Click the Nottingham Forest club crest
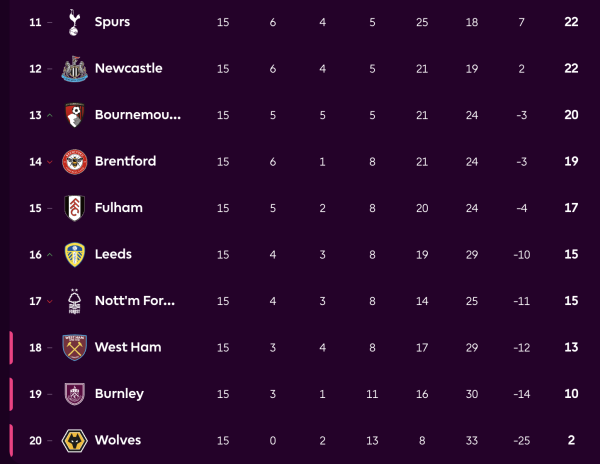The width and height of the screenshot is (600, 464). click(x=74, y=301)
